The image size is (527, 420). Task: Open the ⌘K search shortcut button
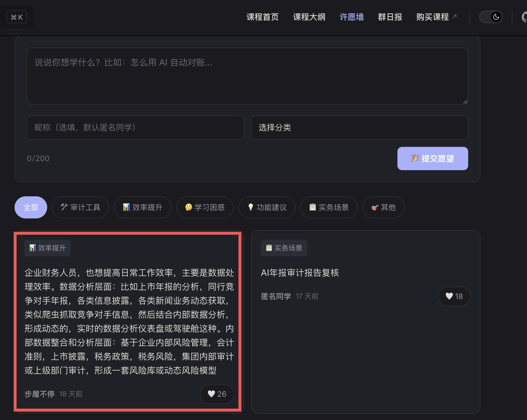[x=17, y=17]
